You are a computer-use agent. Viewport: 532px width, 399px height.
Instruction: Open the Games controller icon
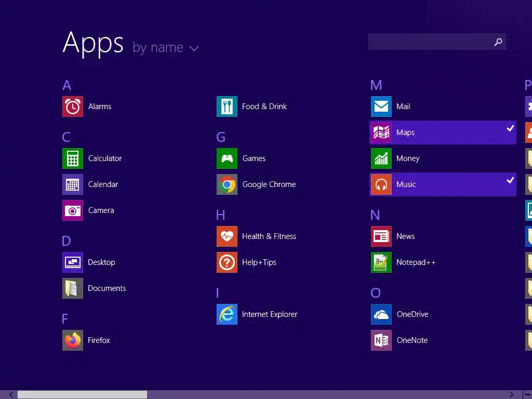click(227, 158)
